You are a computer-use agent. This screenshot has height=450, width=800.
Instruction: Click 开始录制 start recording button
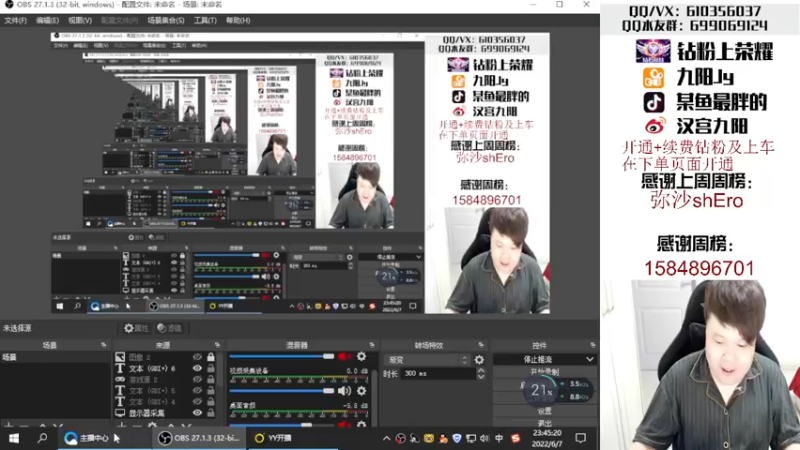pyautogui.click(x=544, y=372)
